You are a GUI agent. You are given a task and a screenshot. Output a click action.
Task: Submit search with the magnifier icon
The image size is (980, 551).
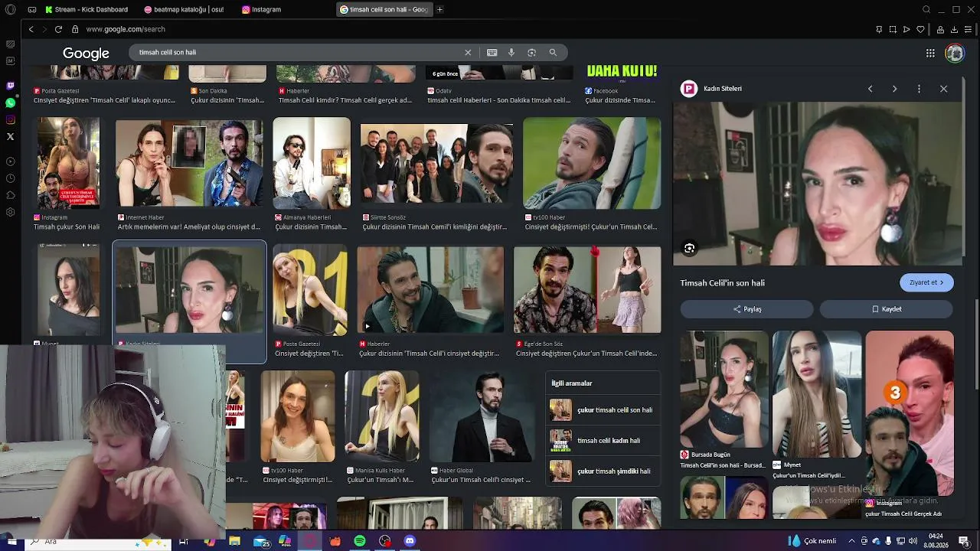(553, 53)
